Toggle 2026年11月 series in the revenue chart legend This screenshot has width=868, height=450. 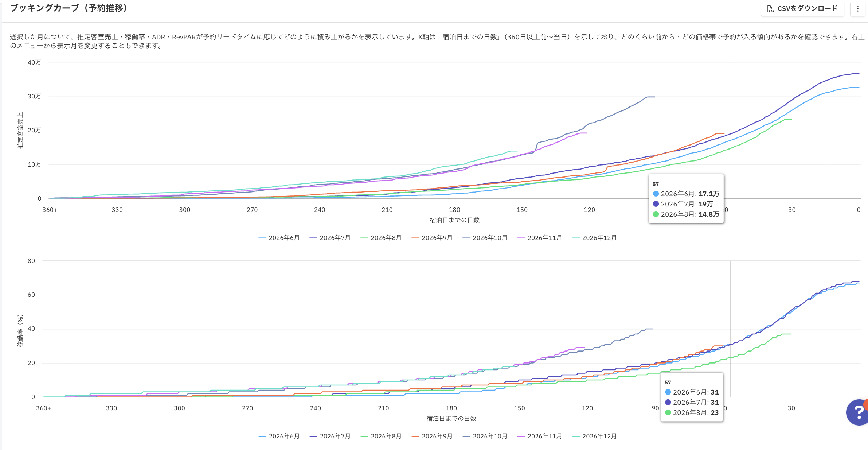[540, 238]
